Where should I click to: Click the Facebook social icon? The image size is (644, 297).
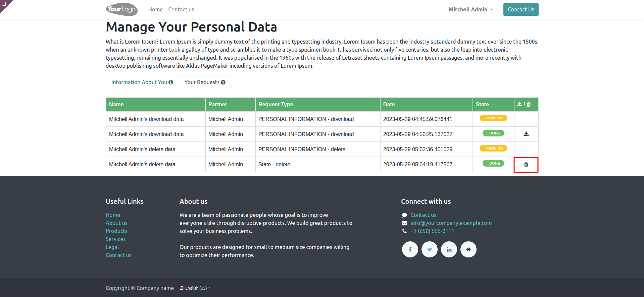pos(410,249)
